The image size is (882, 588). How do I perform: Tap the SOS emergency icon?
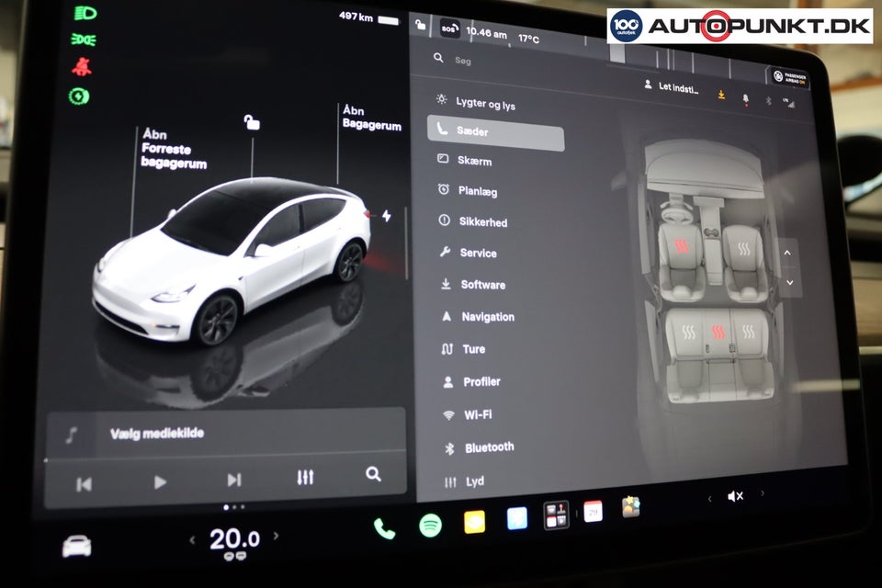point(449,28)
